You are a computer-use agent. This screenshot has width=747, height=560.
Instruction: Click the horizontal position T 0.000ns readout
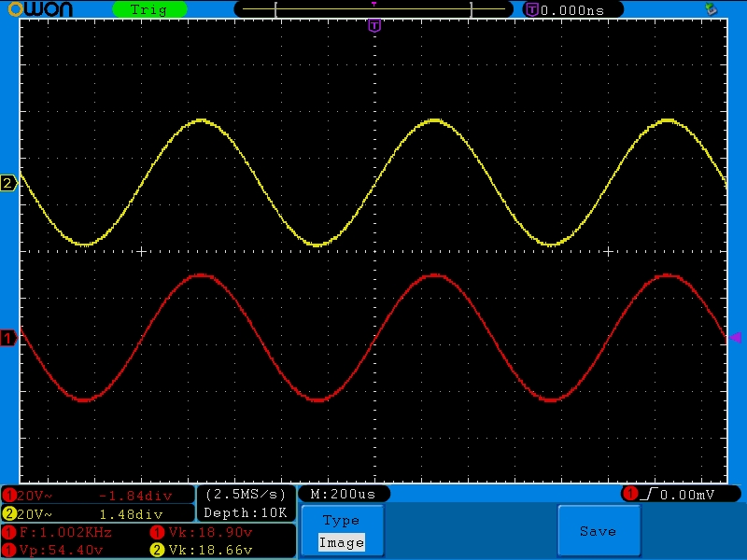click(572, 9)
